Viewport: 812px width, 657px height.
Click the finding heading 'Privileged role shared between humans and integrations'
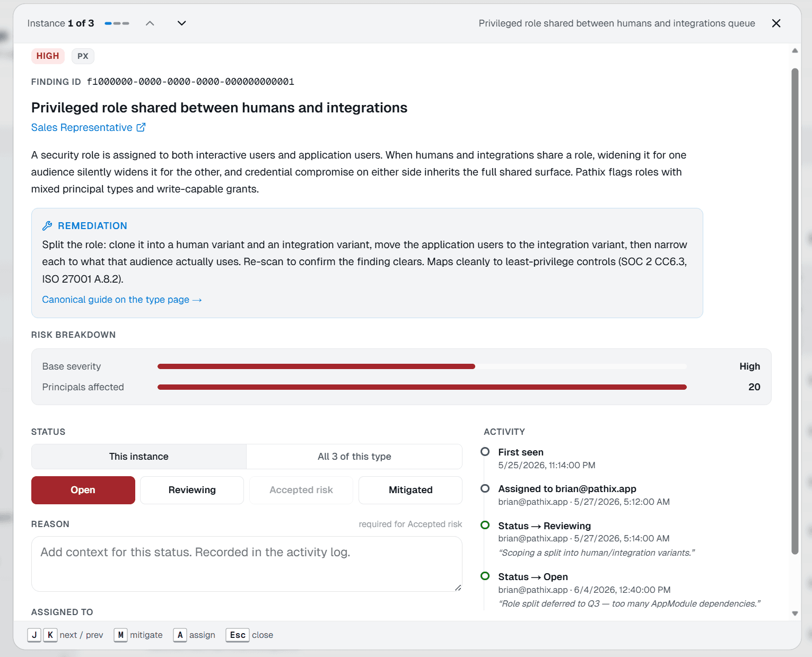[x=219, y=108]
